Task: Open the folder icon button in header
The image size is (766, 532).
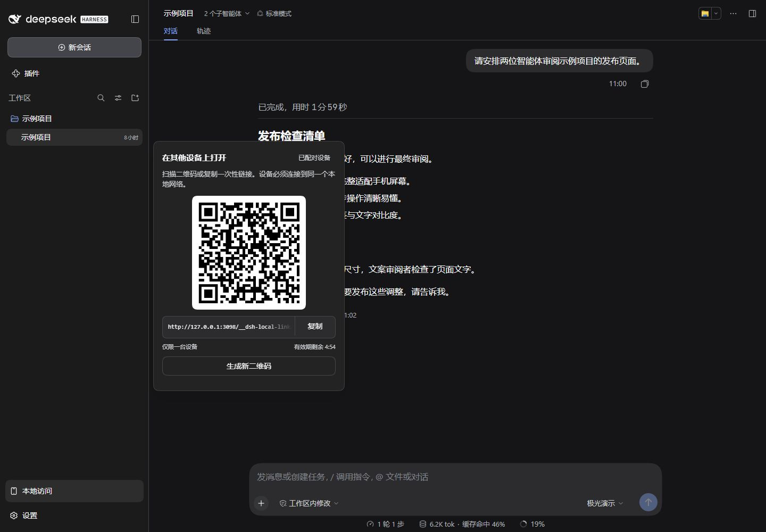Action: [705, 13]
